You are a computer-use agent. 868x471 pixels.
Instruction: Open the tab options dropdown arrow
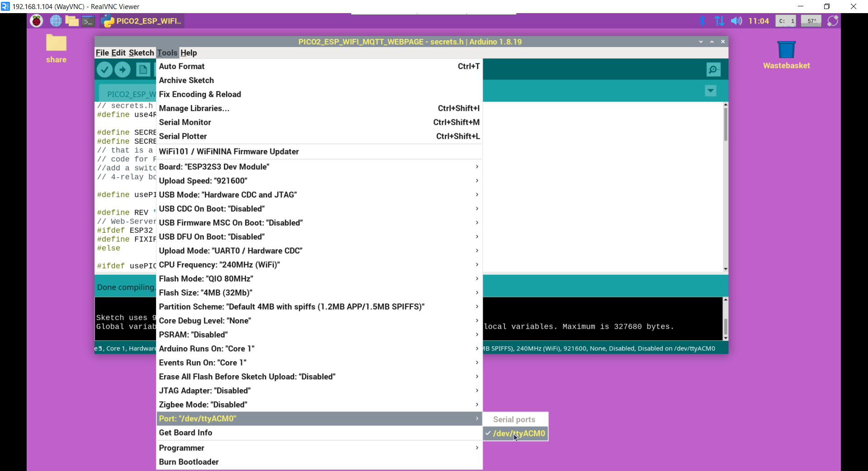(x=711, y=91)
